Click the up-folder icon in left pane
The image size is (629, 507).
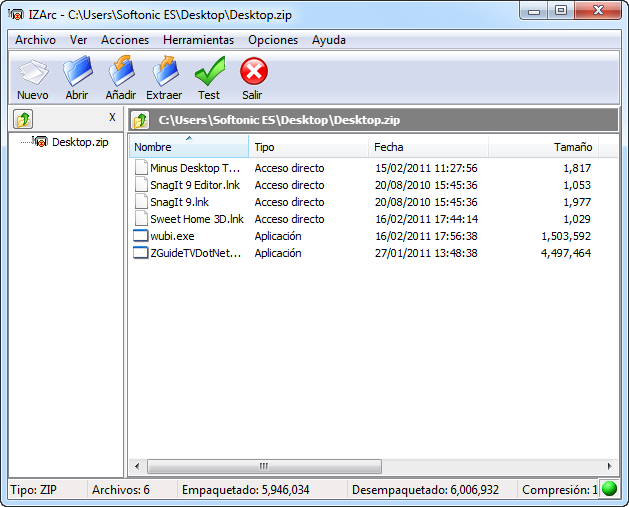tap(23, 119)
